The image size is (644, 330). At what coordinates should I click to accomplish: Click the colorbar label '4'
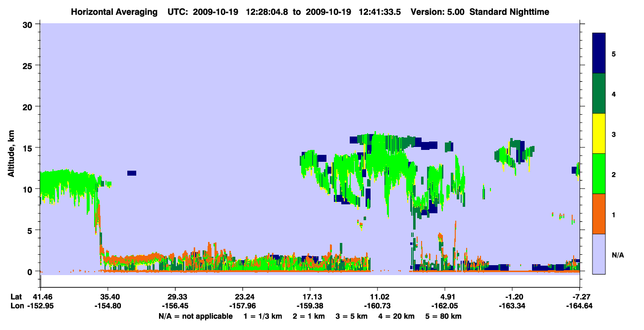pos(614,94)
